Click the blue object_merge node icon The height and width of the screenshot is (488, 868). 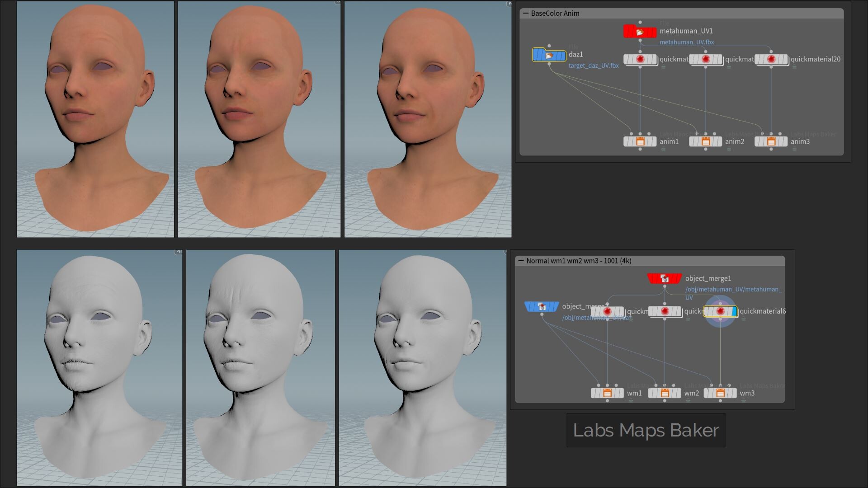[x=542, y=307]
